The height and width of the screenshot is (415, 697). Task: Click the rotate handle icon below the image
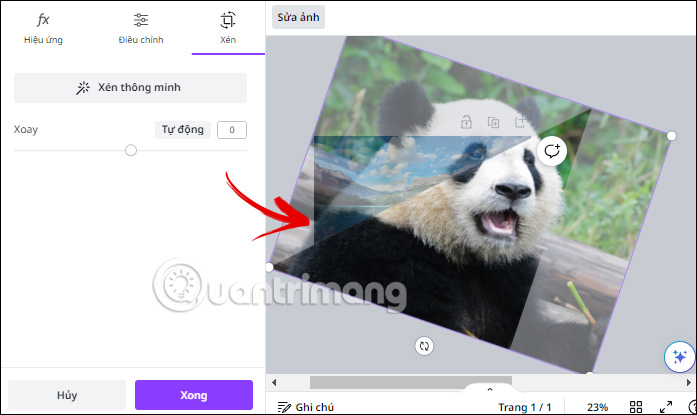424,346
